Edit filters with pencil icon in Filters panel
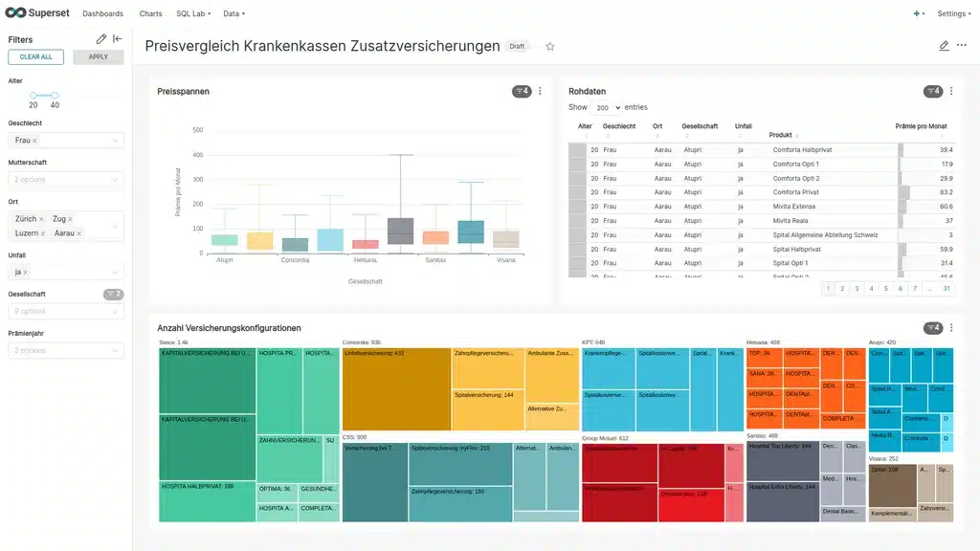This screenshot has height=551, width=980. tap(101, 38)
